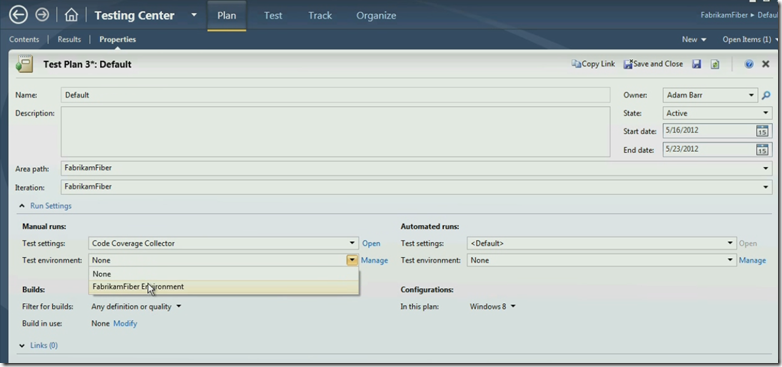This screenshot has width=782, height=367.
Task: Open the Properties sub-tab
Action: 117,39
